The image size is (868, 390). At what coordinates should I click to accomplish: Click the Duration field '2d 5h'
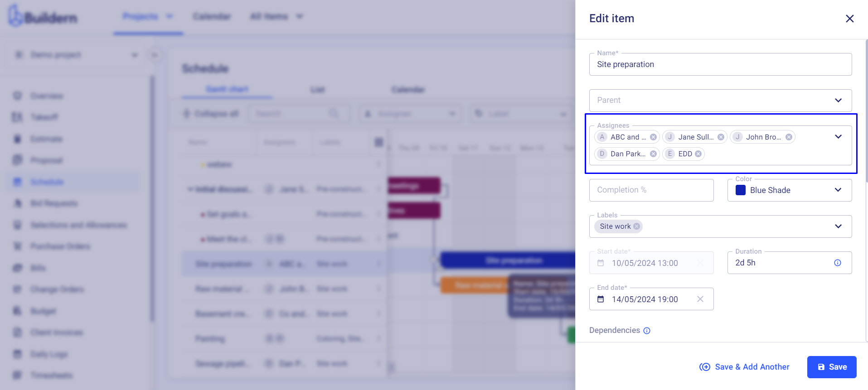[790, 263]
